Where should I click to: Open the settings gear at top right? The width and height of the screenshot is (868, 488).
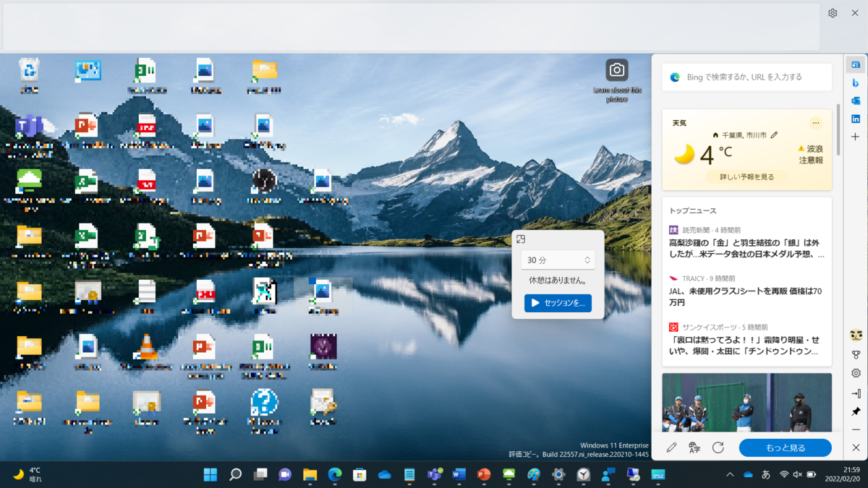click(x=833, y=13)
